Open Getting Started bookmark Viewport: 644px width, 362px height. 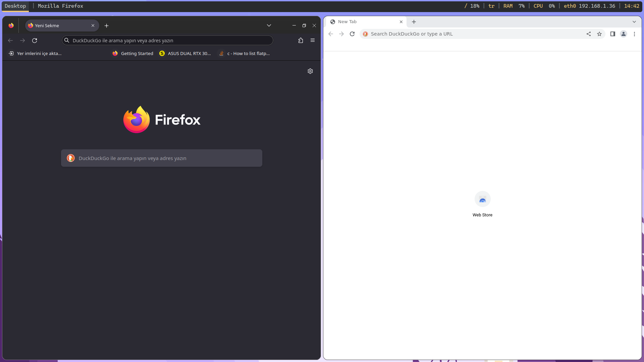133,53
